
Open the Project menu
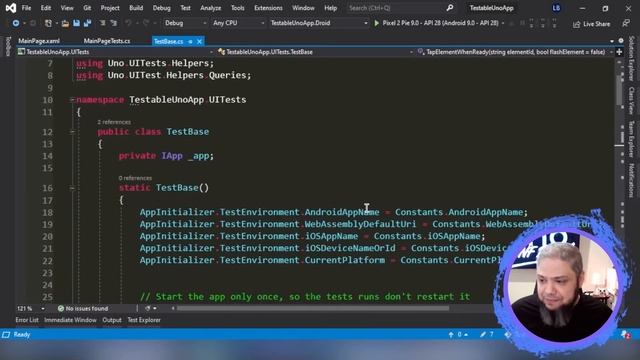point(110,8)
